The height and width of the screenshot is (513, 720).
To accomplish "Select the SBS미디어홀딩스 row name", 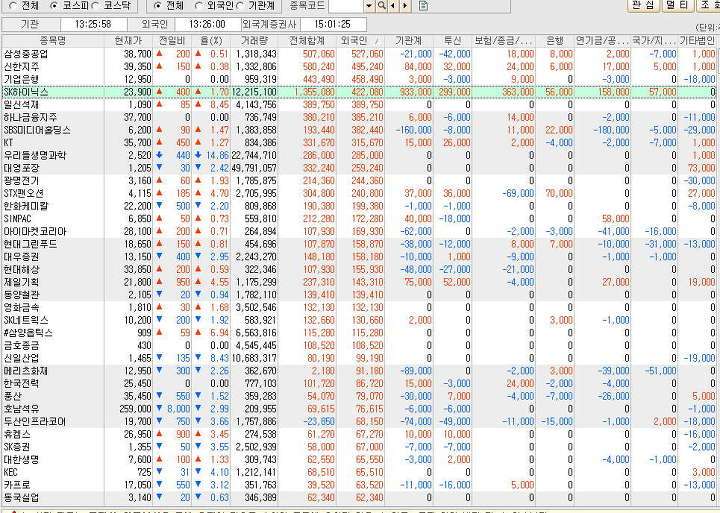I will click(37, 130).
